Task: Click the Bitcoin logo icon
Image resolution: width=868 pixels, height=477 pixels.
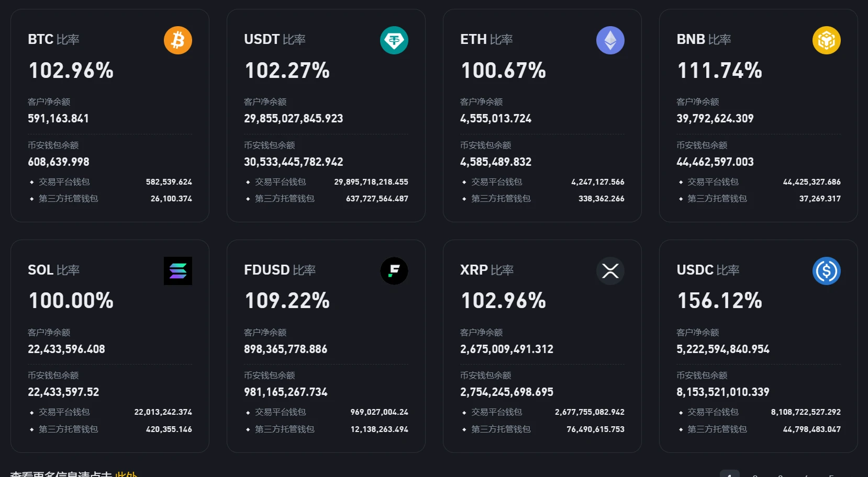Action: click(x=178, y=40)
